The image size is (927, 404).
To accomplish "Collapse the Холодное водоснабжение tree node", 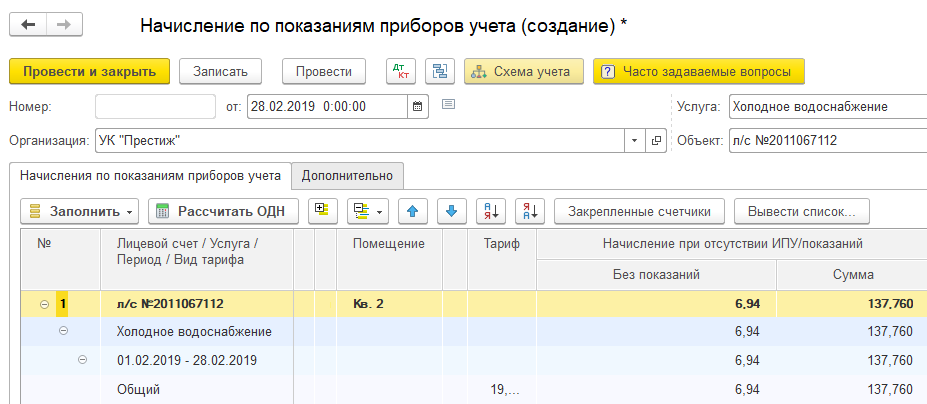I will [63, 331].
